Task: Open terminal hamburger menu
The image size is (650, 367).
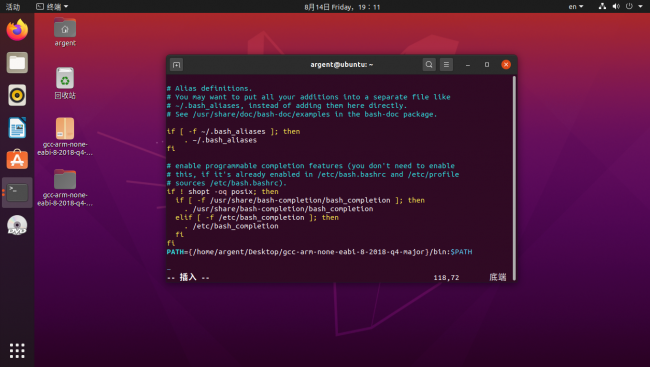Action: (x=446, y=65)
